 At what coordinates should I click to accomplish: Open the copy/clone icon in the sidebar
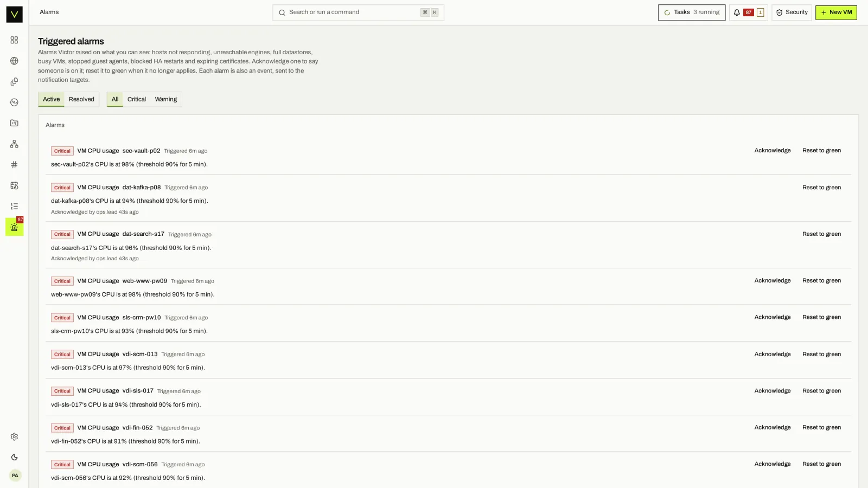pyautogui.click(x=14, y=82)
